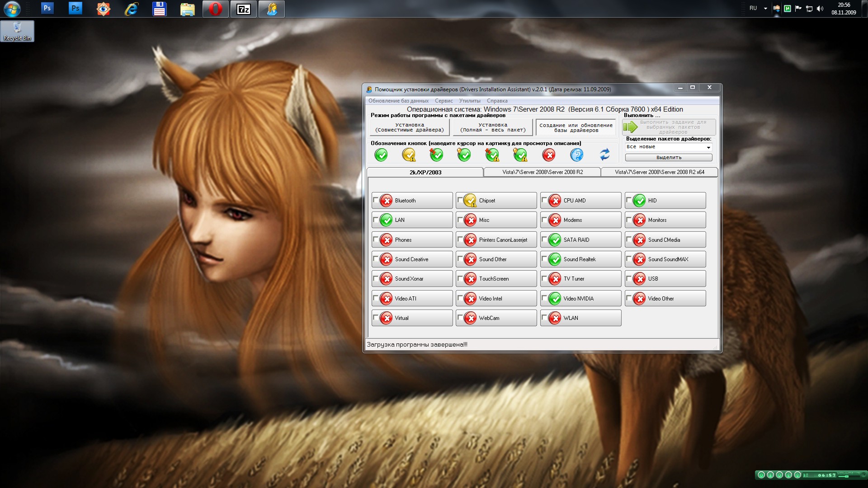The width and height of the screenshot is (868, 488).
Task: Select Установка (Совместимые драйвера) mode button
Action: [x=410, y=127]
